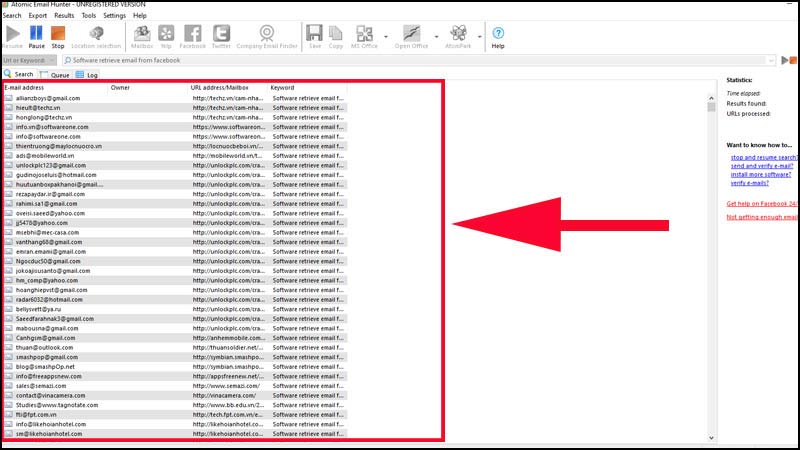Click the Mailbox toolbar icon

pyautogui.click(x=141, y=36)
